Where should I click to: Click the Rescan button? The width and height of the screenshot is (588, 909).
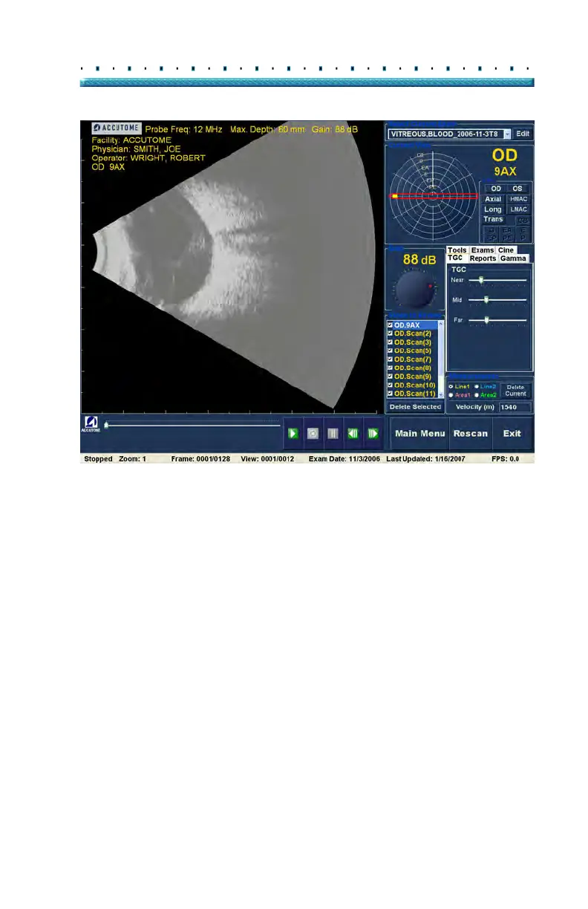471,434
